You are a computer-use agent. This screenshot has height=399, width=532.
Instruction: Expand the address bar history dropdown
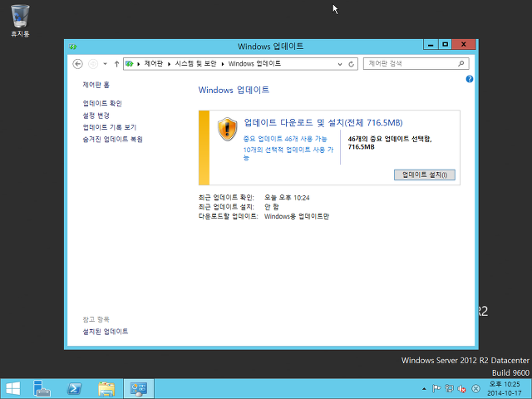click(340, 64)
